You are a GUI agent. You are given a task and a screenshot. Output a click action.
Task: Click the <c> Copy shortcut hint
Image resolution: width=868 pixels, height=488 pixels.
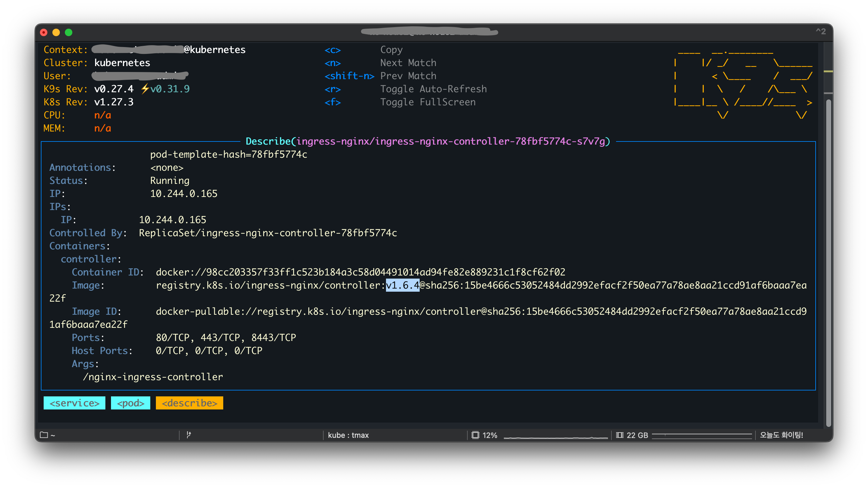(x=333, y=50)
